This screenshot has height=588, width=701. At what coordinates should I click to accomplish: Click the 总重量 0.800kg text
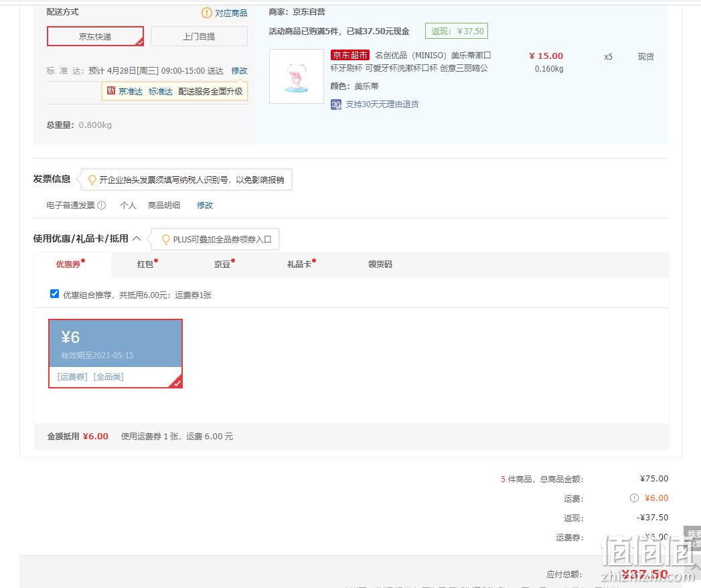(x=79, y=125)
